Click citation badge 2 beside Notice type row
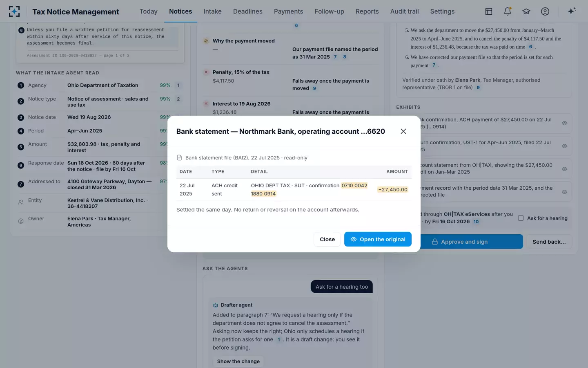 click(x=178, y=99)
